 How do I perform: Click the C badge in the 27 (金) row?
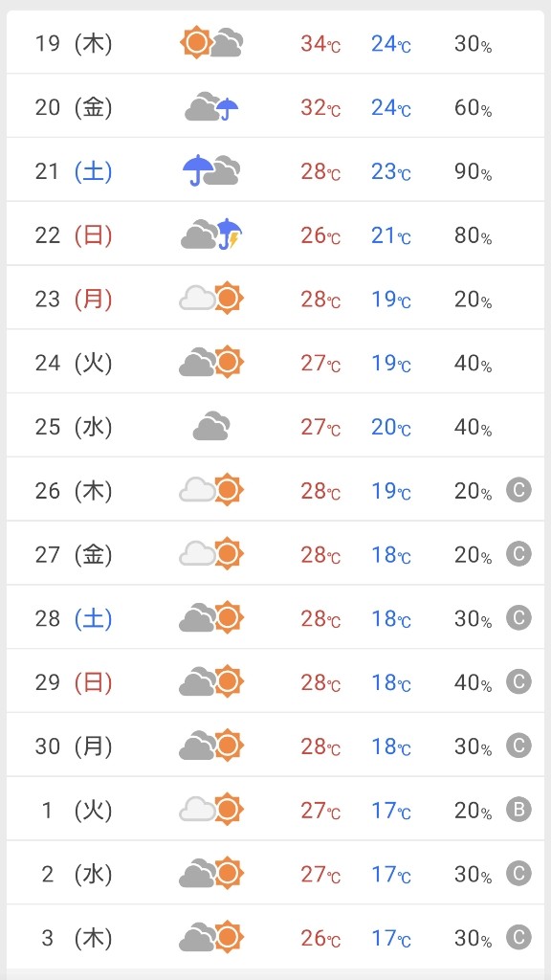518,554
